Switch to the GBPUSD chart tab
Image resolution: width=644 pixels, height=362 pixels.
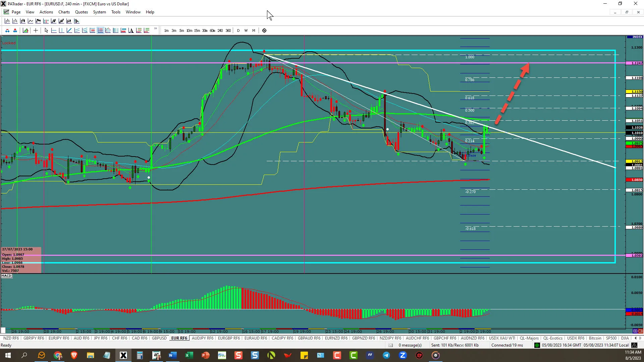click(x=159, y=338)
